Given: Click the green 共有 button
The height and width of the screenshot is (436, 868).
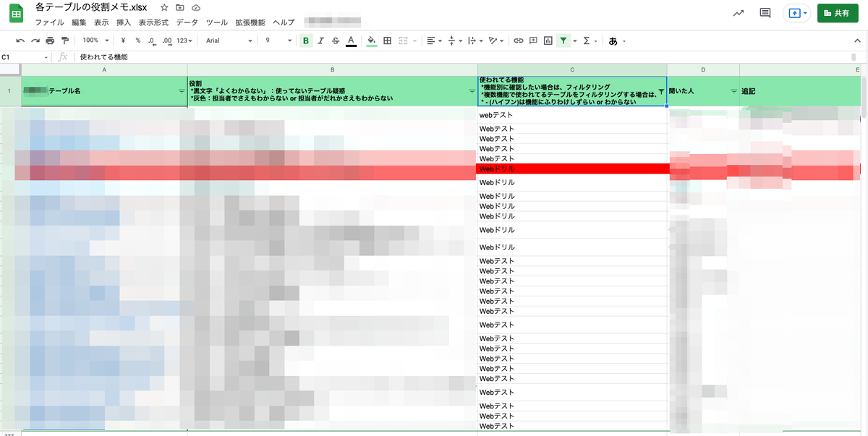Looking at the screenshot, I should 837,13.
